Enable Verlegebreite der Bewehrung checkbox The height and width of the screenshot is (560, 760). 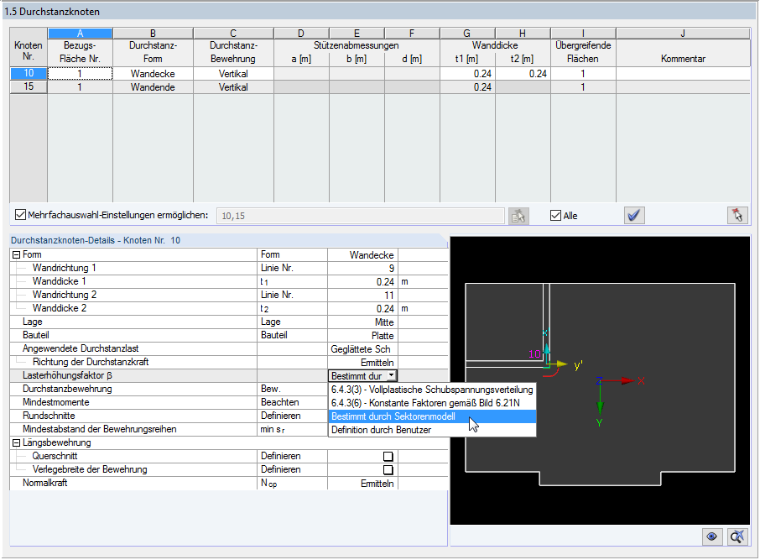(388, 470)
